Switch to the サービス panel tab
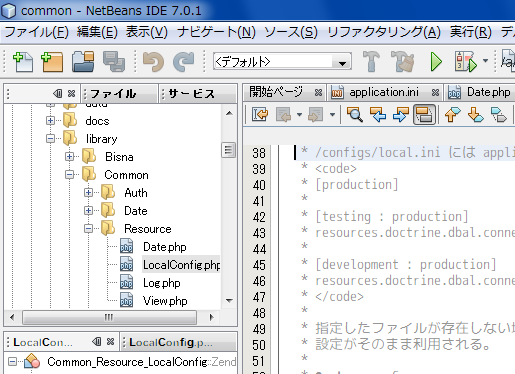Viewport: 515px width, 374px height. click(x=198, y=94)
